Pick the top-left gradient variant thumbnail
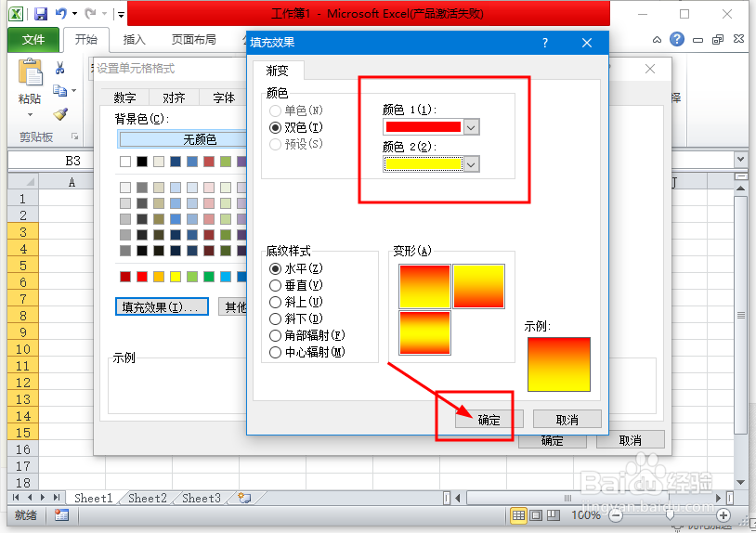The image size is (756, 533). (424, 286)
